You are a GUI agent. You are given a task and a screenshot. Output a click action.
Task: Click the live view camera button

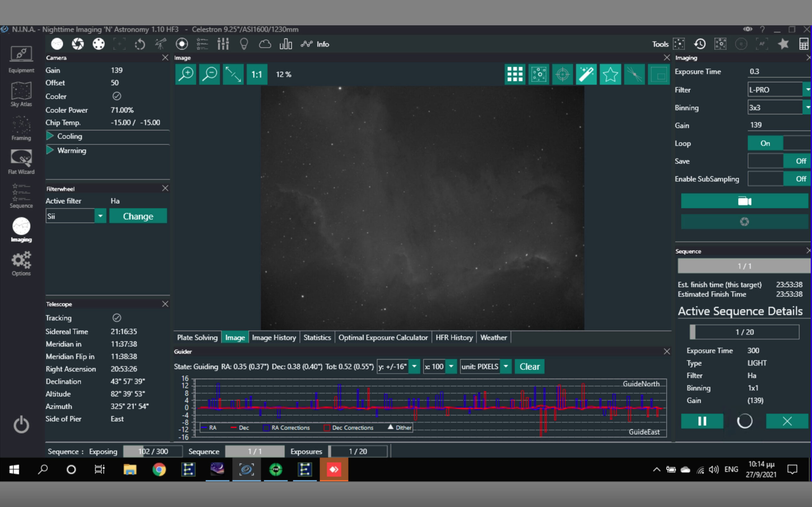point(744,201)
